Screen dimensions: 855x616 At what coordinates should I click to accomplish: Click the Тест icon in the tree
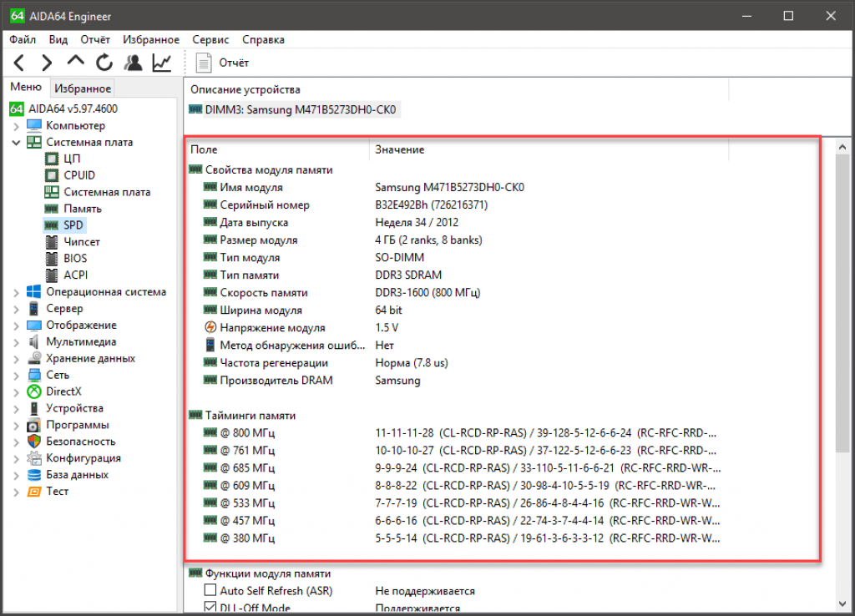34,491
